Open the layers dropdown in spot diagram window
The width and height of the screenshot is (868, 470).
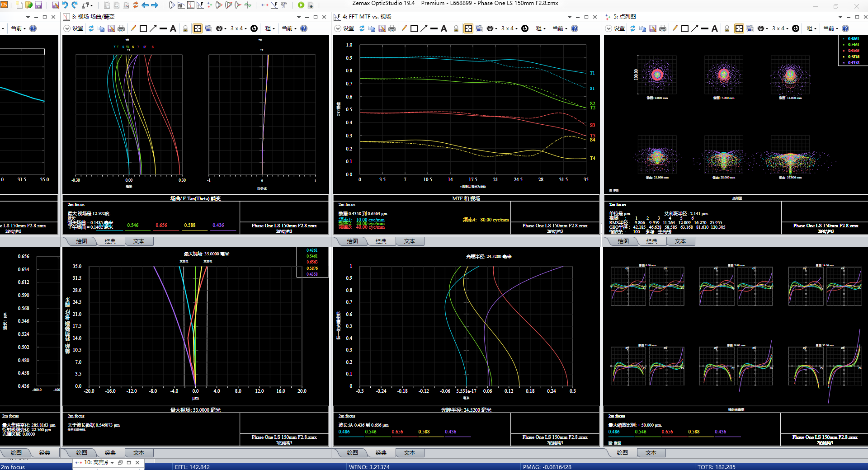[763, 28]
